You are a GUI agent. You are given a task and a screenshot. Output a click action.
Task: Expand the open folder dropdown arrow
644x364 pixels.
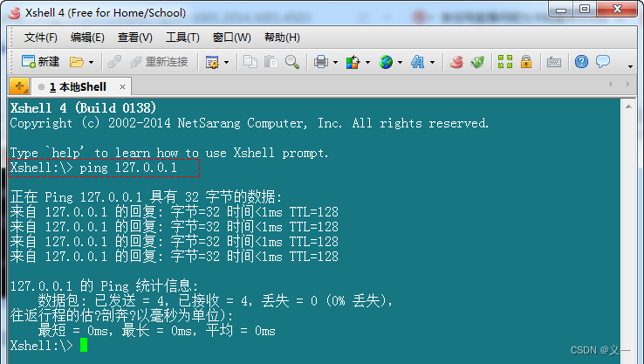pos(91,63)
